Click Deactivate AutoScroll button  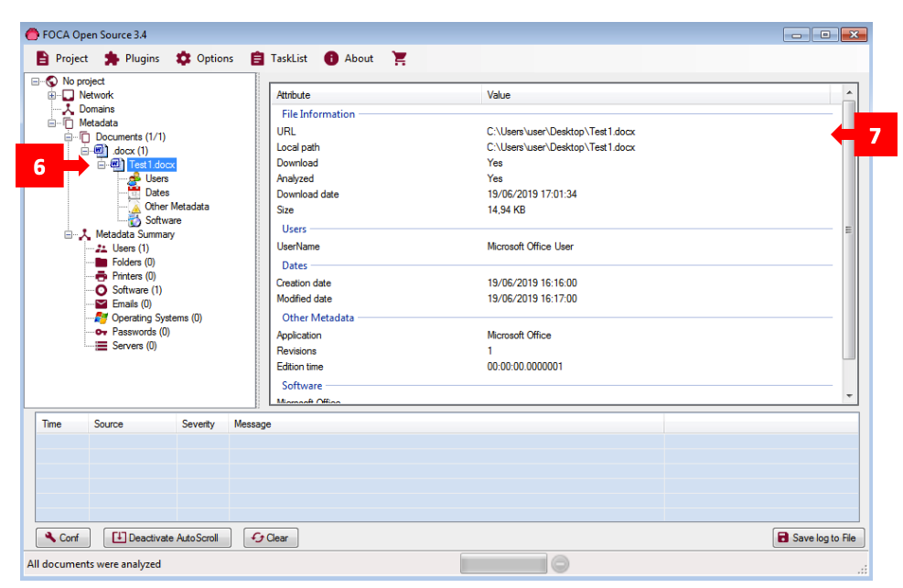coord(167,538)
